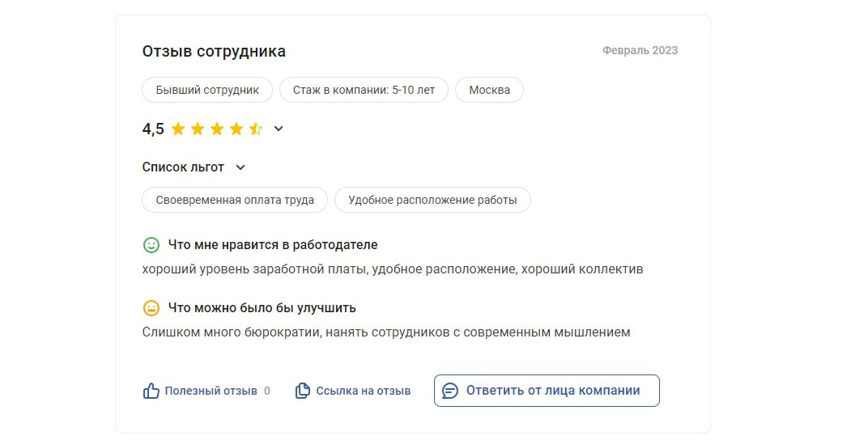Click the third rating star
Screen dimensions: 868x440
(217, 129)
